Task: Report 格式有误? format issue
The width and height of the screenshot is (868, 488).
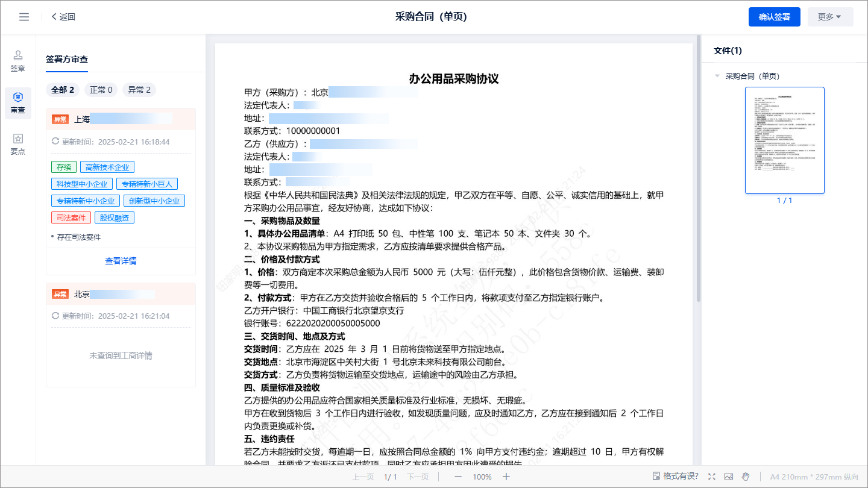Action: pos(675,476)
